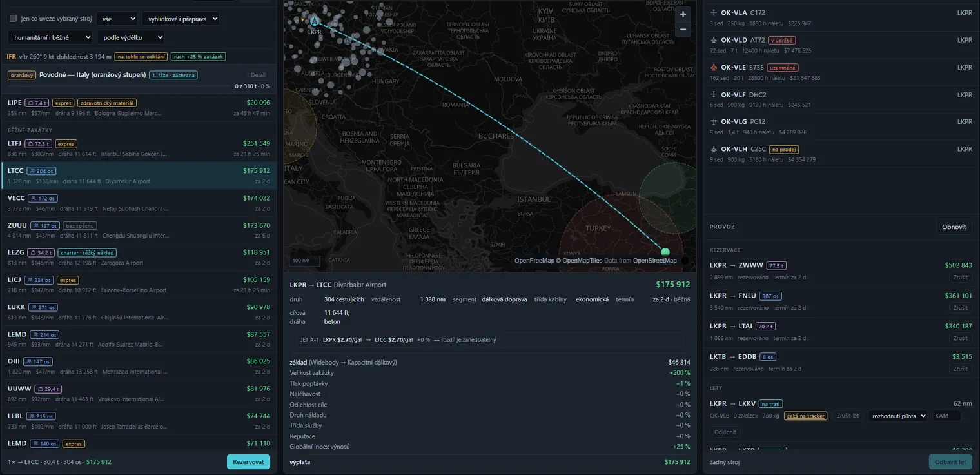Image resolution: width=980 pixels, height=475 pixels.
Task: Click the 'uzemněné' tag on OK-VLE
Action: click(783, 67)
